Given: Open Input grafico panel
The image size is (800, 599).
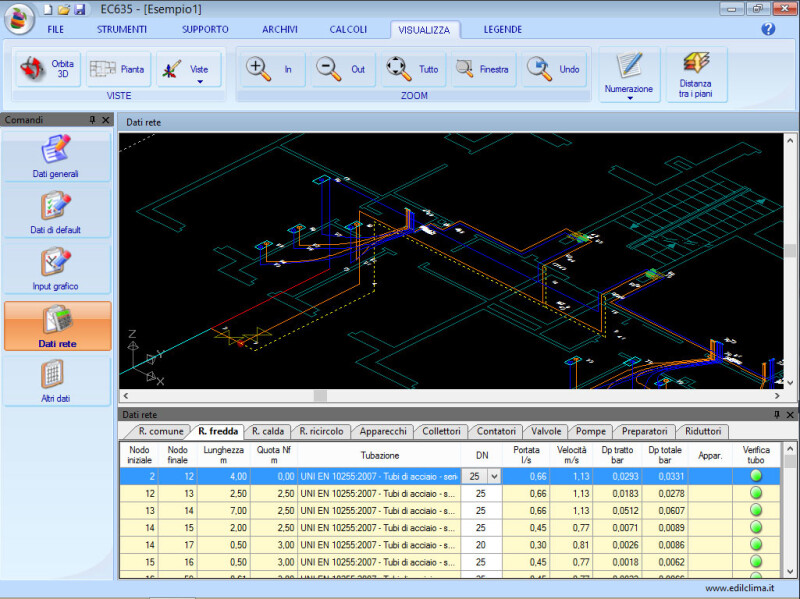Looking at the screenshot, I should click(x=56, y=269).
